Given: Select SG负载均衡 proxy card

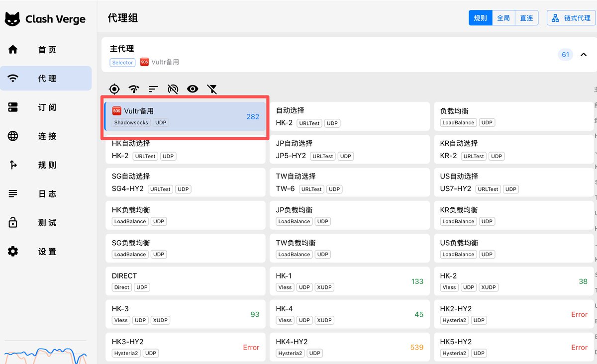Looking at the screenshot, I should 186,248.
